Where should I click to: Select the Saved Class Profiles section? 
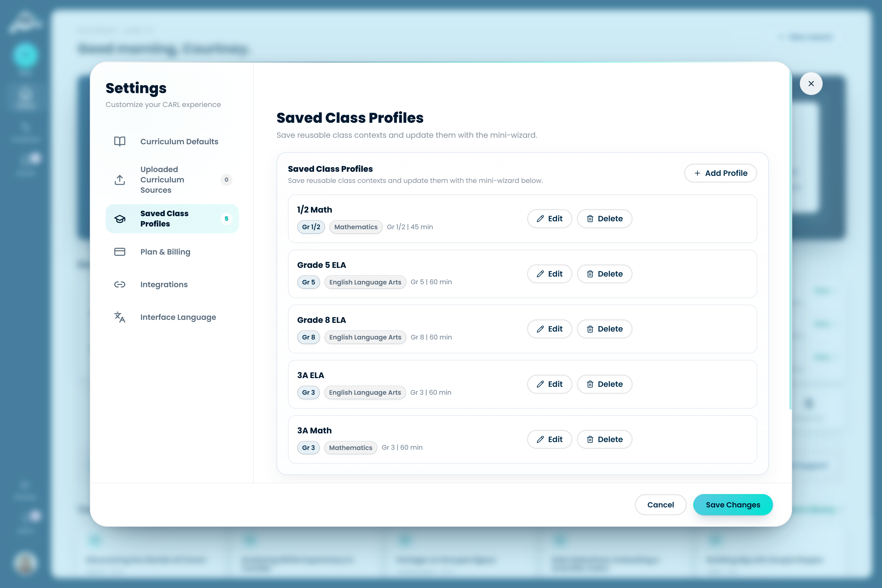pyautogui.click(x=172, y=219)
